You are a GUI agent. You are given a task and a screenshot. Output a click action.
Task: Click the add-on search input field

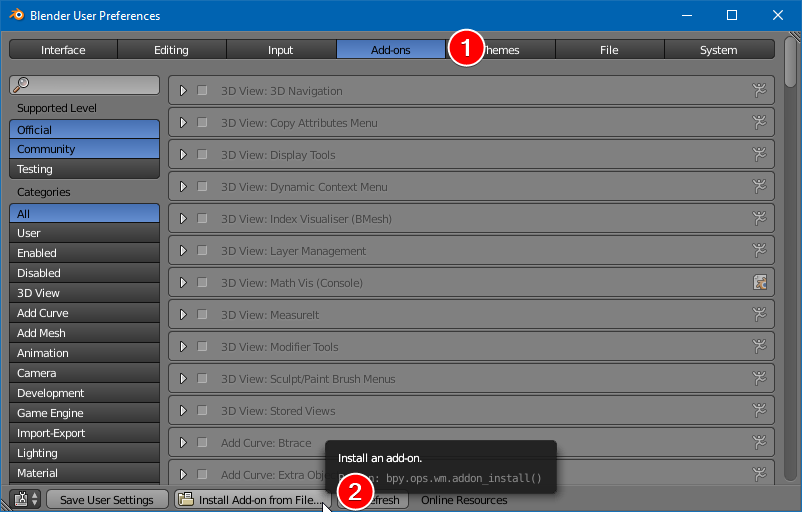[x=84, y=85]
